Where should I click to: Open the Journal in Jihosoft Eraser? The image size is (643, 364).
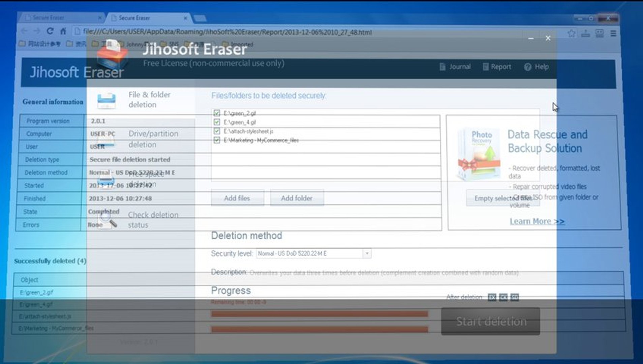pos(455,67)
